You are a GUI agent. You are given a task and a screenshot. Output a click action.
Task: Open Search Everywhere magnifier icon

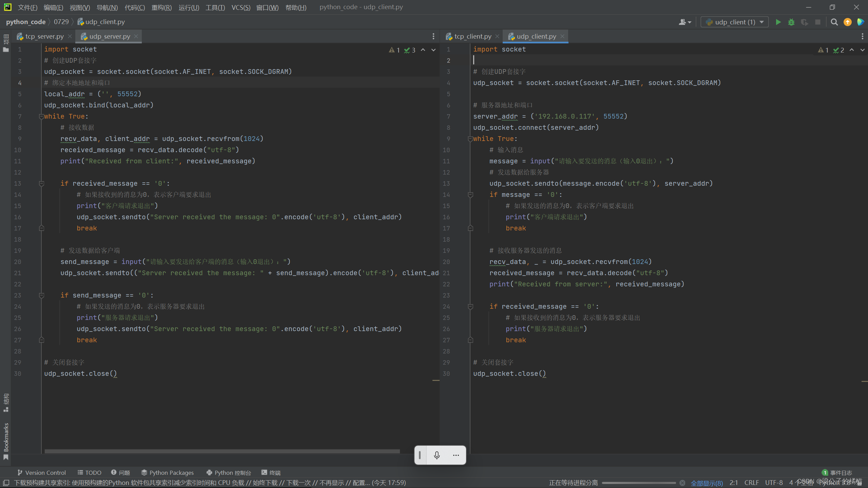834,22
